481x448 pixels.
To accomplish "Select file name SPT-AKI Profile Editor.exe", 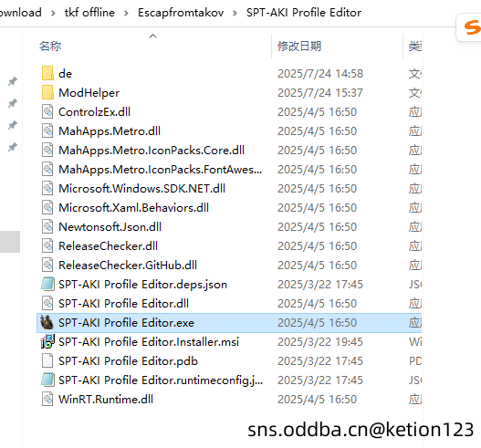I will 126,323.
